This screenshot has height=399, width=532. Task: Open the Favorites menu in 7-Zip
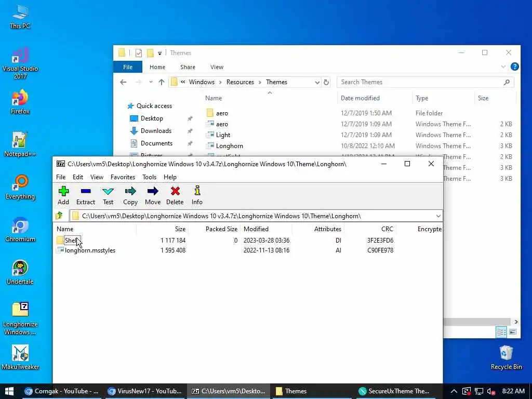click(123, 177)
